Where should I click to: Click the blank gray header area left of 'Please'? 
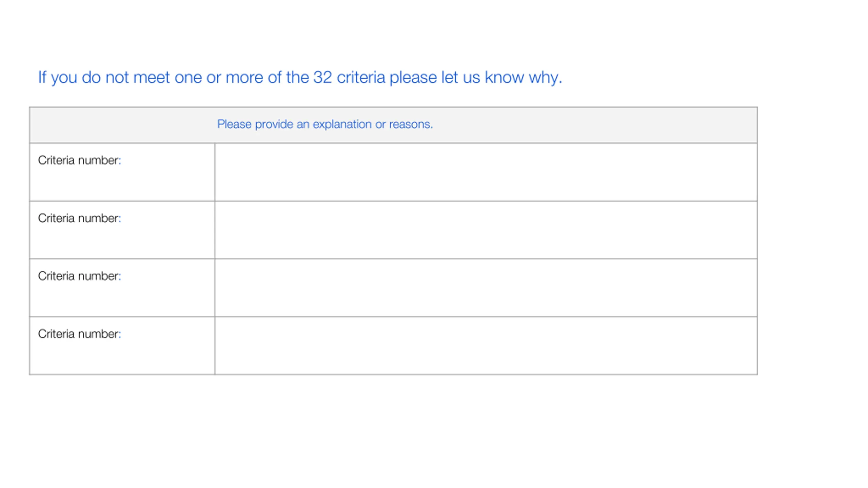coord(123,125)
